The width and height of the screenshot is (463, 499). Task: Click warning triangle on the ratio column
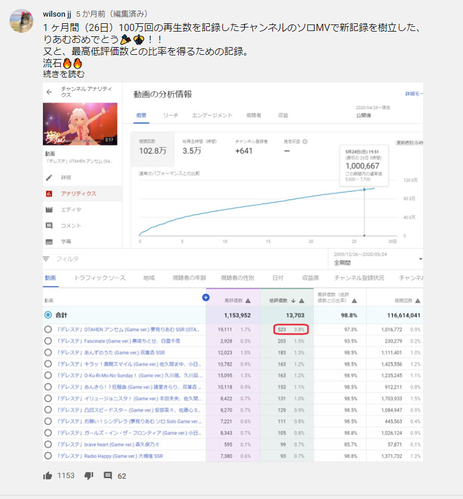354,301
